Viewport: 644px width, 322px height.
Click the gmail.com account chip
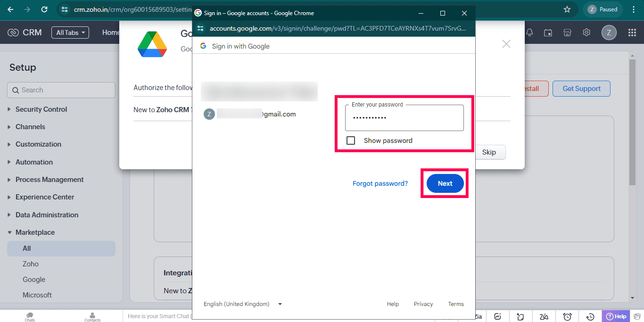coord(250,114)
